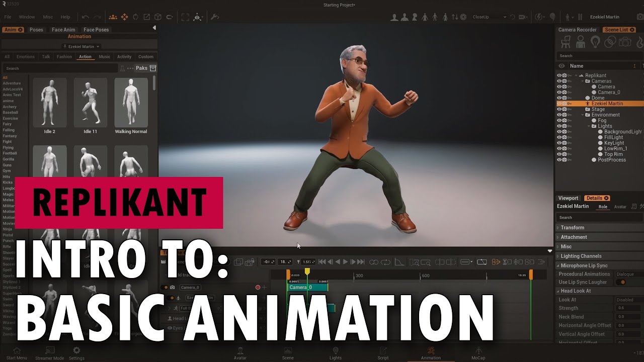
Task: Open the wrench tools icon
Action: 214,17
